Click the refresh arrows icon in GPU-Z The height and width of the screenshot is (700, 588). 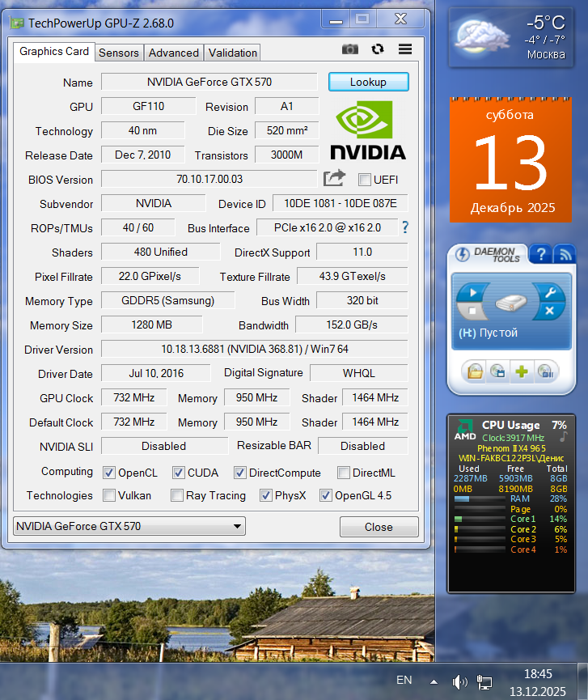point(378,49)
